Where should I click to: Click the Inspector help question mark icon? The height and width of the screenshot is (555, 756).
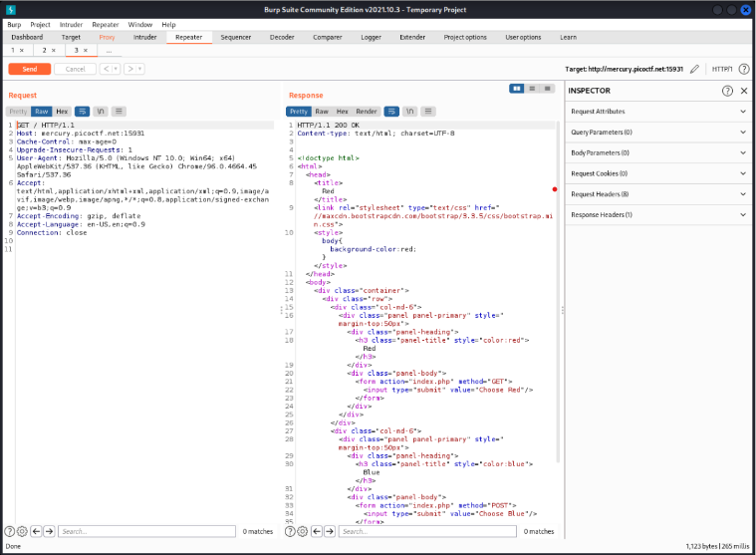(727, 91)
